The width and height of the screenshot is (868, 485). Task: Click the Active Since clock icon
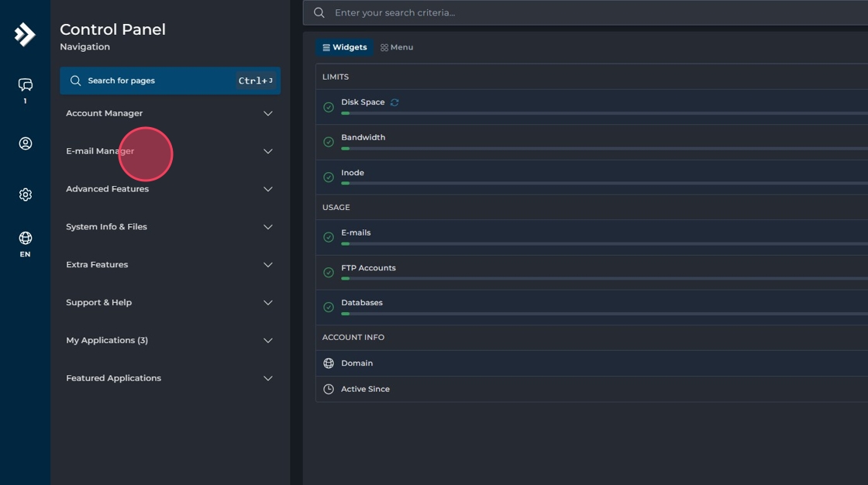[x=329, y=389]
